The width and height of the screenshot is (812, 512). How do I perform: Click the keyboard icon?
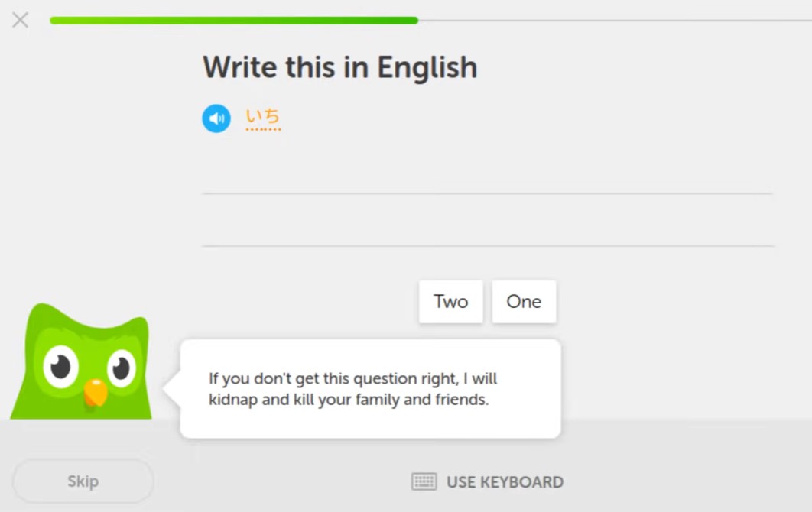tap(424, 481)
